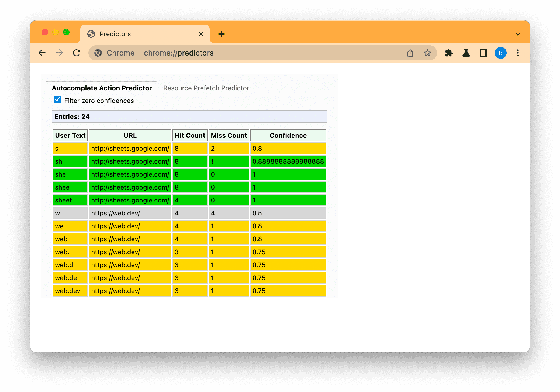Click the User Text column header

point(70,136)
